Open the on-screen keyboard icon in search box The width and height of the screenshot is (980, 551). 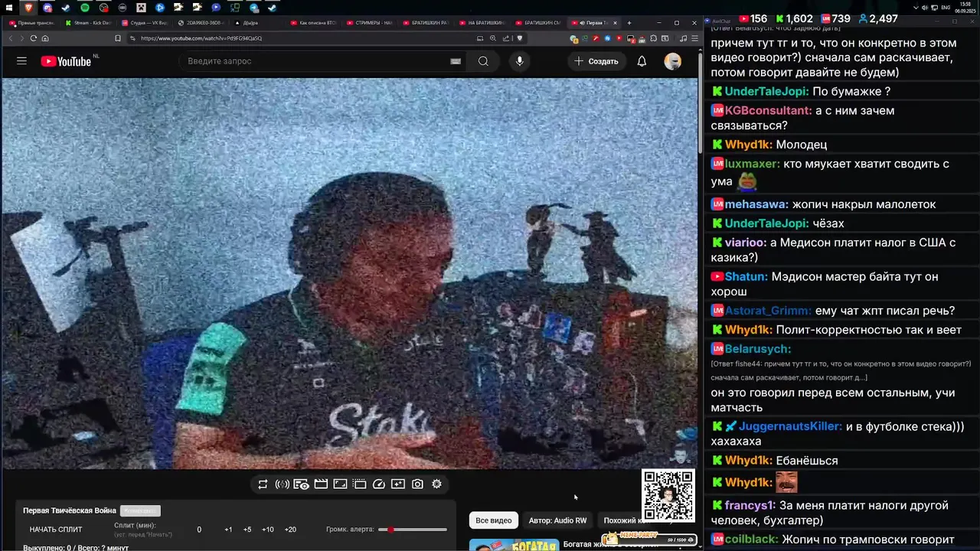point(456,61)
